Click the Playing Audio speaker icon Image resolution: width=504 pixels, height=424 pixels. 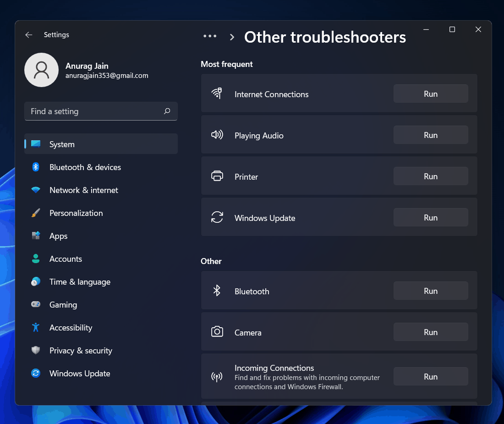click(217, 135)
